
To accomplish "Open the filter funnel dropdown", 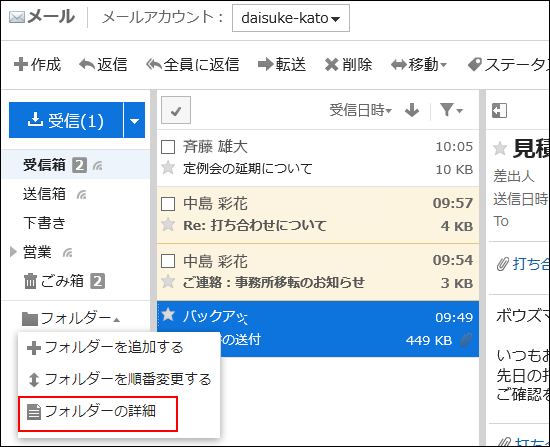I will coord(451,110).
